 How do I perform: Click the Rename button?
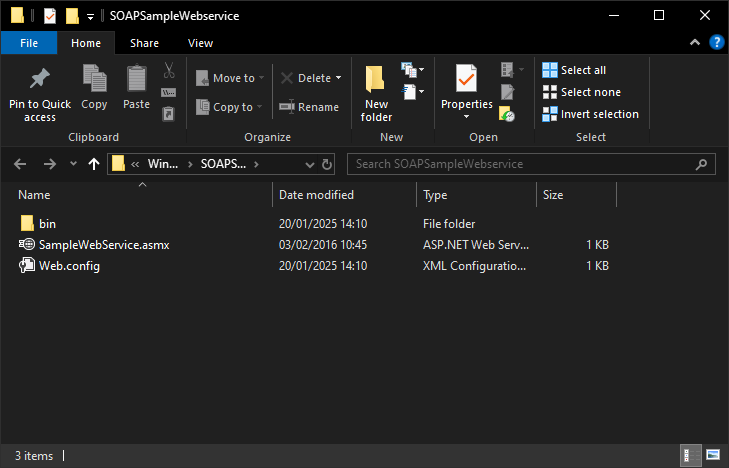tap(309, 107)
